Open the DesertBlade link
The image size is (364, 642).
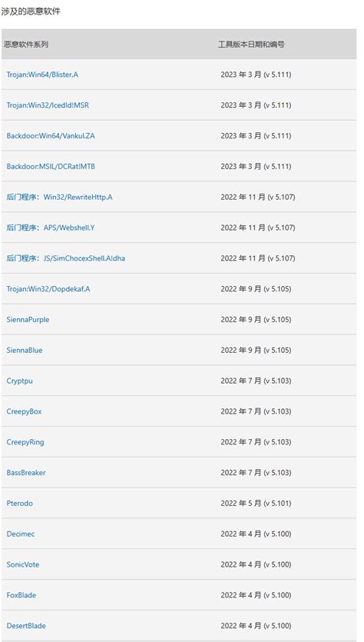tap(26, 626)
